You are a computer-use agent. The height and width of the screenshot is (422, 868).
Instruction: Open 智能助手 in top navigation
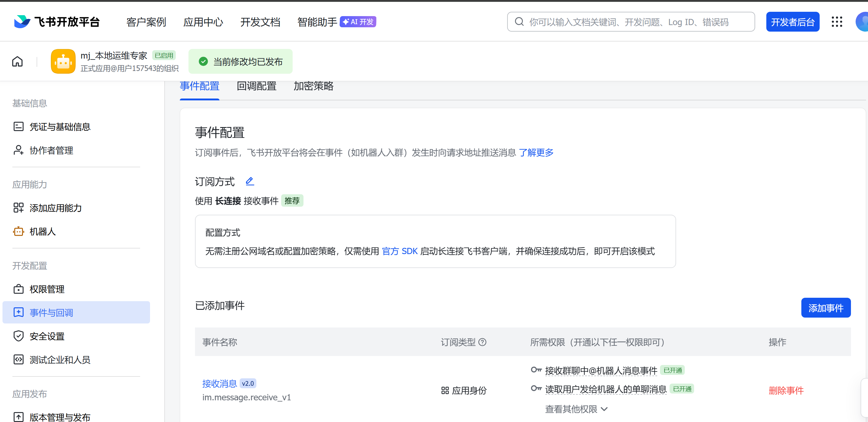pyautogui.click(x=317, y=22)
